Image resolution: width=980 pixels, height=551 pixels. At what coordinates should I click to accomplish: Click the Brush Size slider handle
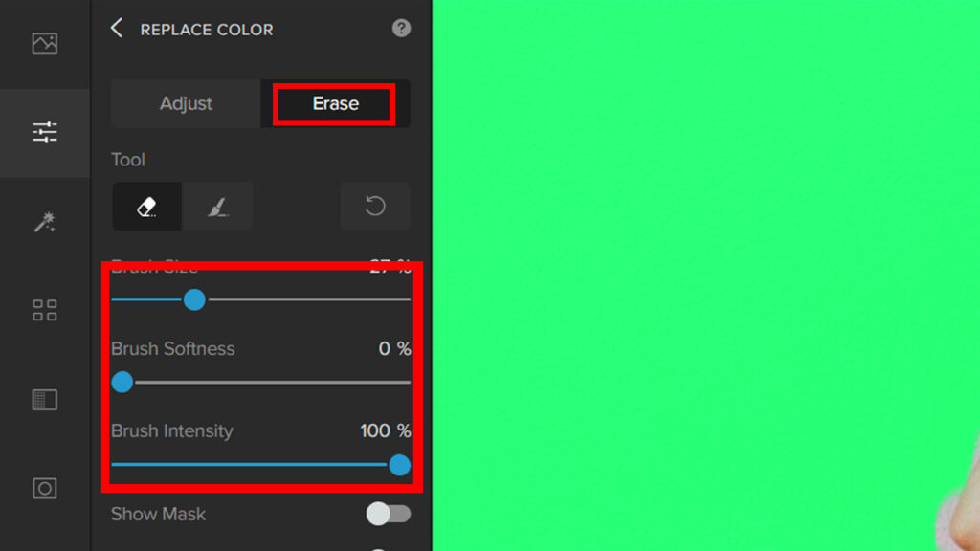click(194, 299)
